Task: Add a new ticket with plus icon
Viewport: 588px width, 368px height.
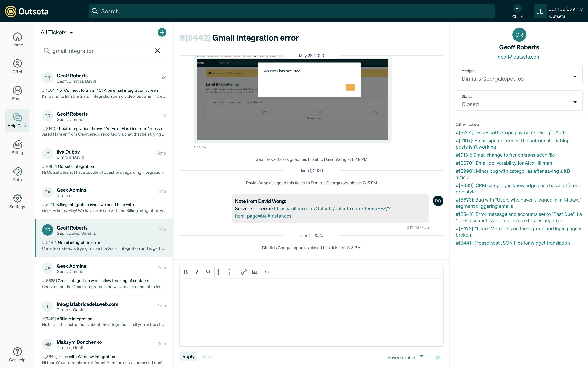Action: coord(162,32)
